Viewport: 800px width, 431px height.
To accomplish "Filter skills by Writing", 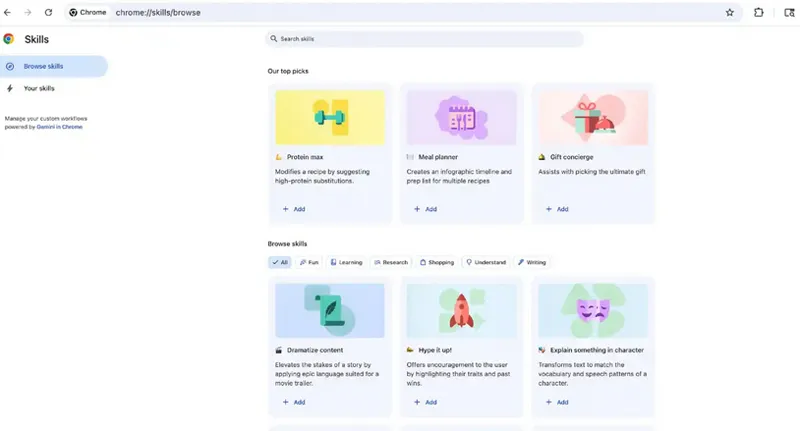I will pos(532,262).
